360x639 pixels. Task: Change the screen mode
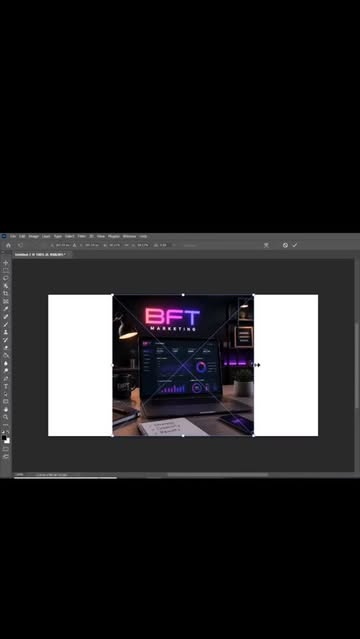point(6,456)
